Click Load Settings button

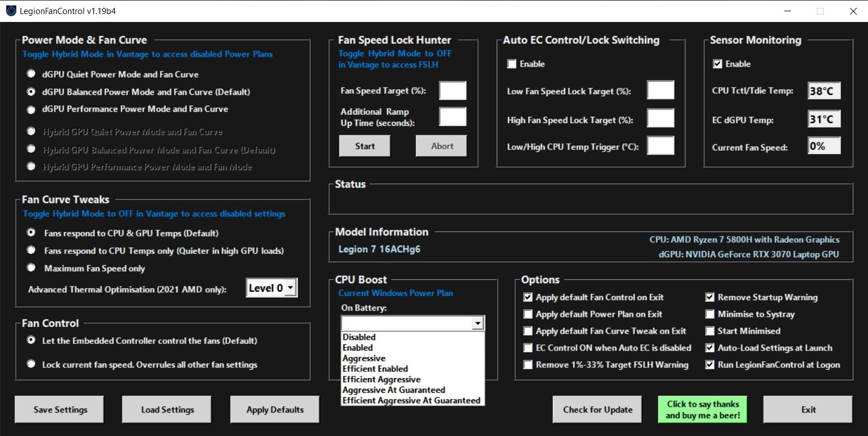click(167, 410)
